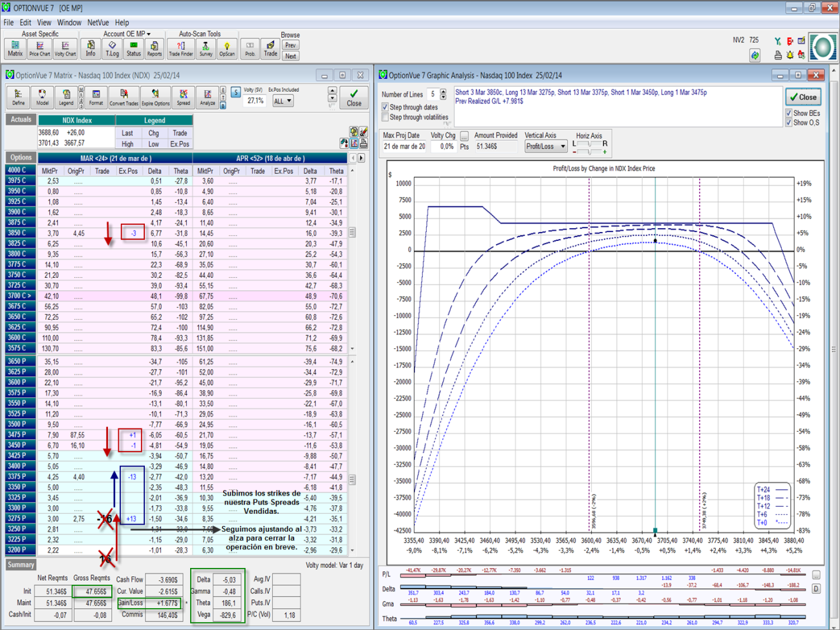Adjust the Horiz Axis L-R slider
840x630 pixels.
(589, 145)
